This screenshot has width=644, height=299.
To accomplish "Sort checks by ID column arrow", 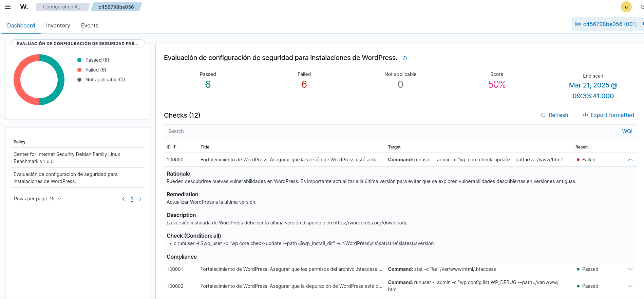I will click(175, 147).
